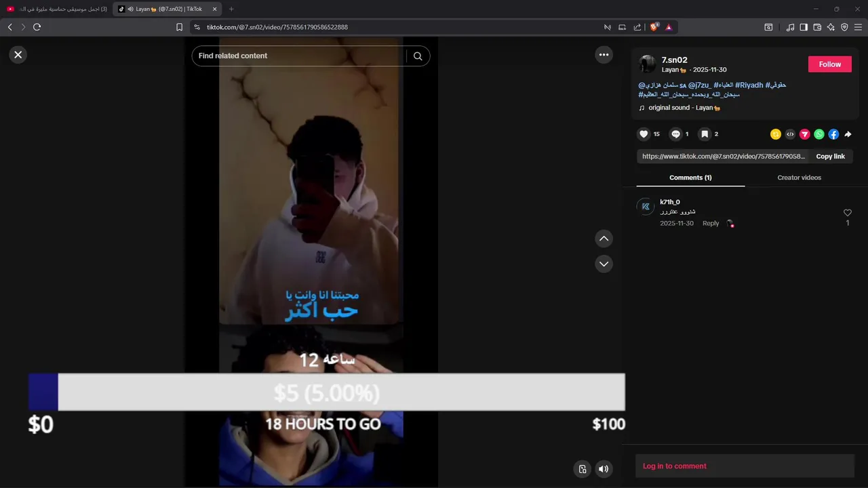Click the comment like count "1"
The height and width of the screenshot is (488, 868).
click(x=847, y=223)
